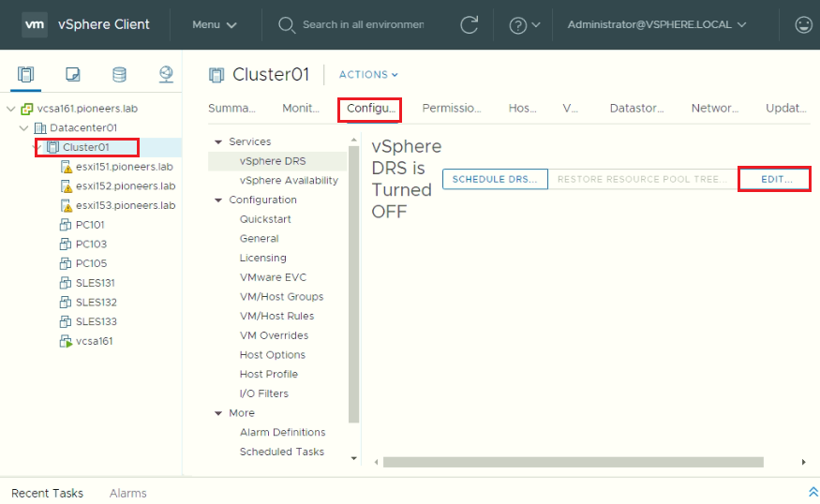
Task: Open VMware EVC settings
Action: click(273, 277)
